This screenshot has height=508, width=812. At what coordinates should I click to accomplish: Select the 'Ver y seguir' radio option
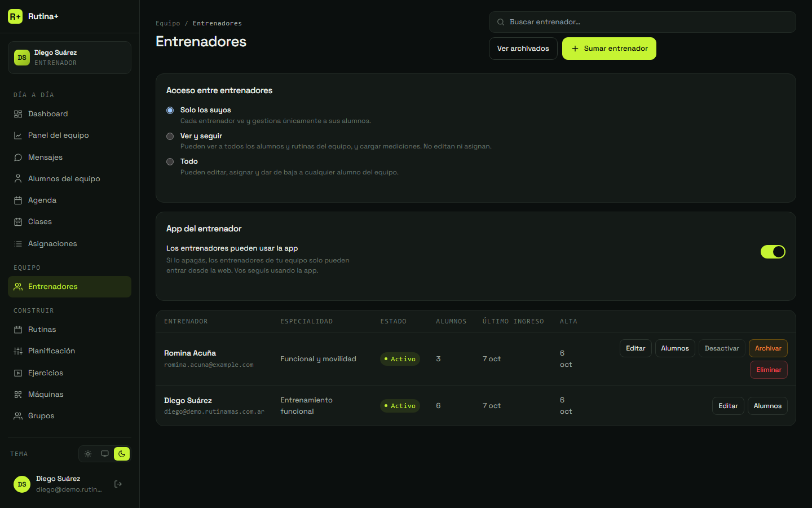[170, 136]
